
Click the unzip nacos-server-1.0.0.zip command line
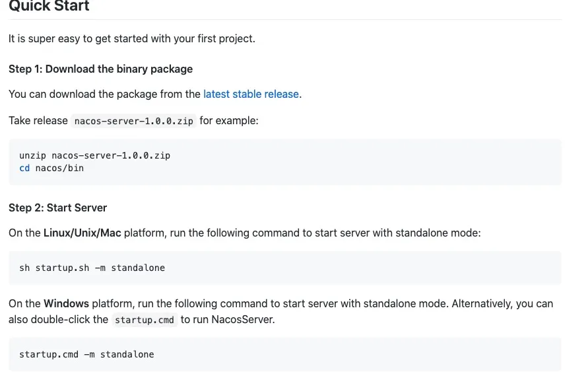(94, 156)
